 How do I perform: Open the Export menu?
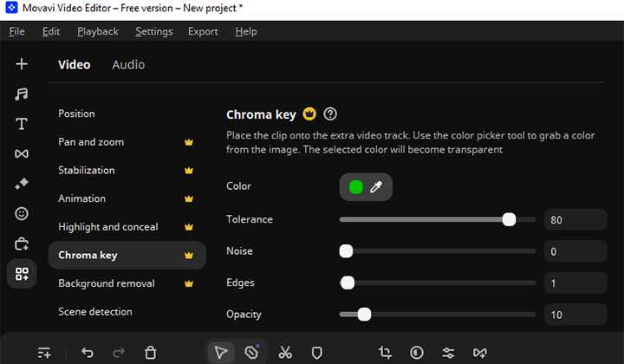click(x=203, y=31)
